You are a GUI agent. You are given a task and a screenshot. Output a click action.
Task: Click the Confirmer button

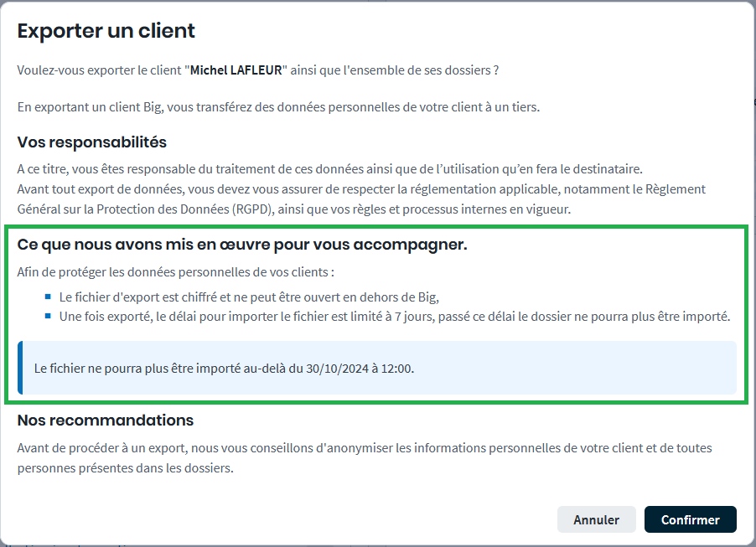(690, 519)
